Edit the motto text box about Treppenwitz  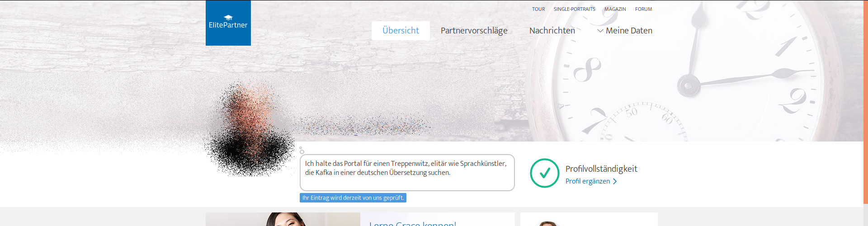tap(407, 173)
